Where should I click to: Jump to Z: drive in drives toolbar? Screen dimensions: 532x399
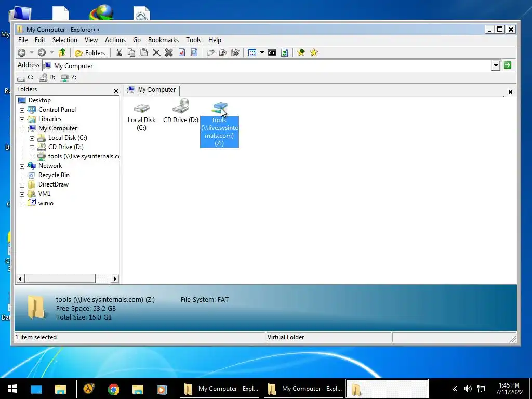pyautogui.click(x=69, y=78)
